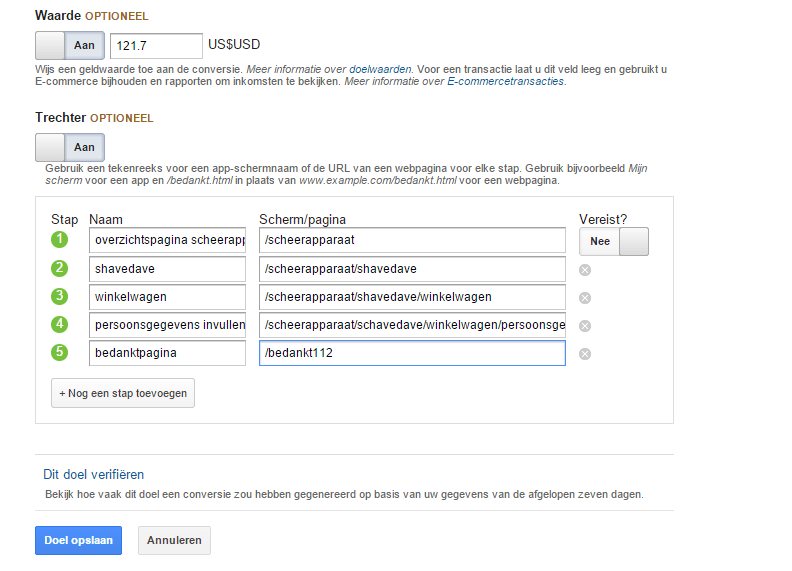Click the Doel opslaan button

[78, 540]
